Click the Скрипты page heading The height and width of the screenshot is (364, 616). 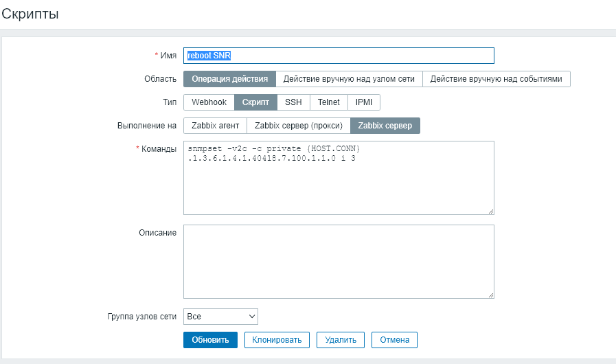[30, 14]
